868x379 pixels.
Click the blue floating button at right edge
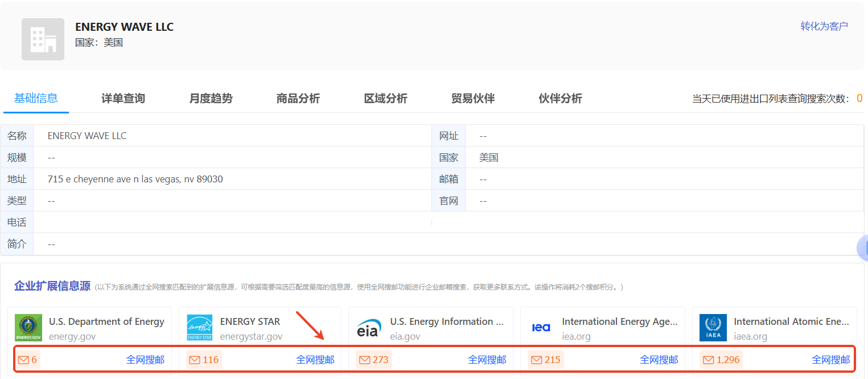pos(863,248)
